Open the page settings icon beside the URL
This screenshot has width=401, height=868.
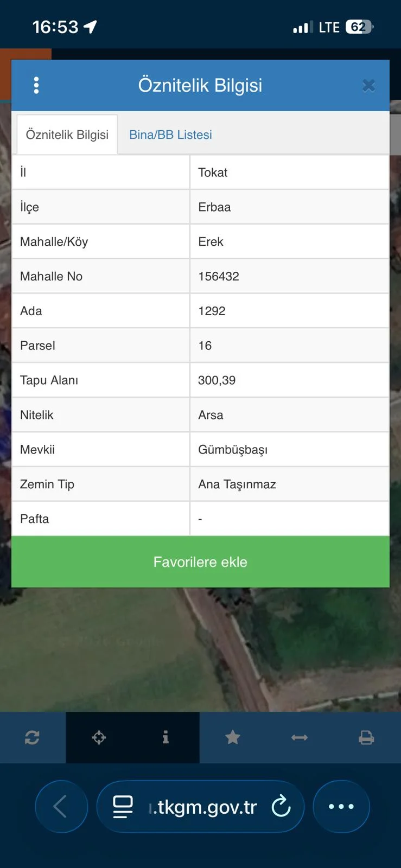click(123, 807)
